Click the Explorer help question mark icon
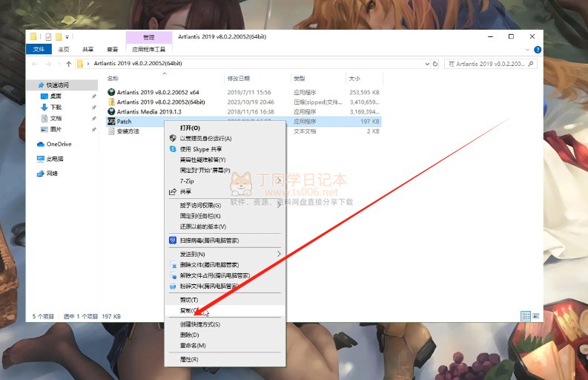The height and width of the screenshot is (380, 588). click(x=538, y=50)
